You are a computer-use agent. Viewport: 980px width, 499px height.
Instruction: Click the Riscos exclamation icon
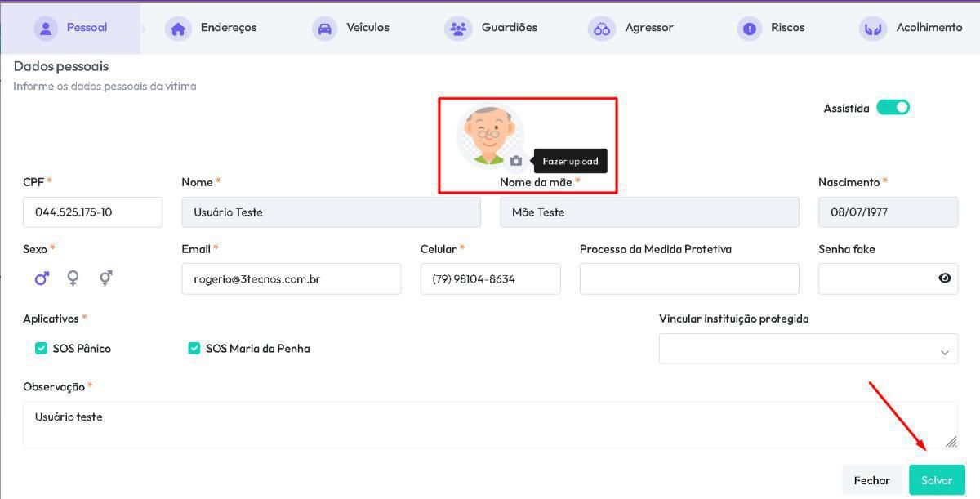tap(749, 29)
